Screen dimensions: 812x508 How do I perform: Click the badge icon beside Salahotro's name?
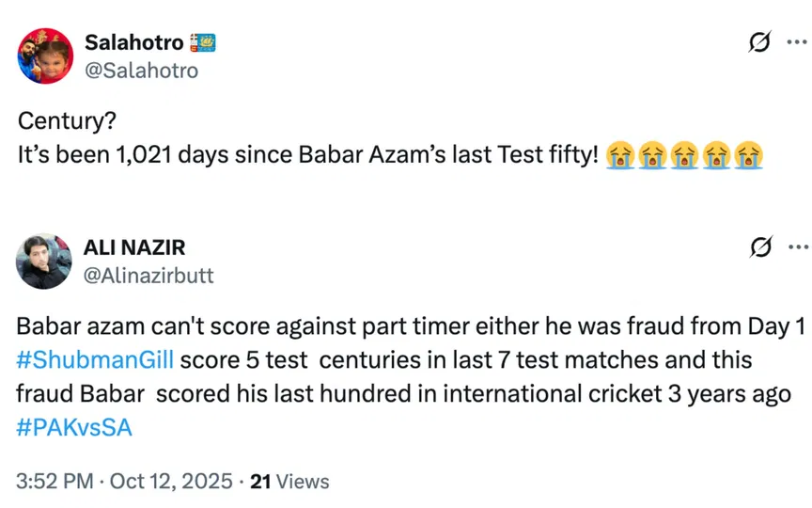(202, 42)
